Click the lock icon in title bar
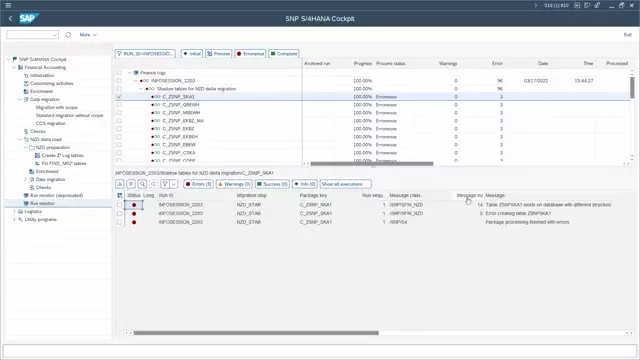640x360 pixels. tap(597, 5)
